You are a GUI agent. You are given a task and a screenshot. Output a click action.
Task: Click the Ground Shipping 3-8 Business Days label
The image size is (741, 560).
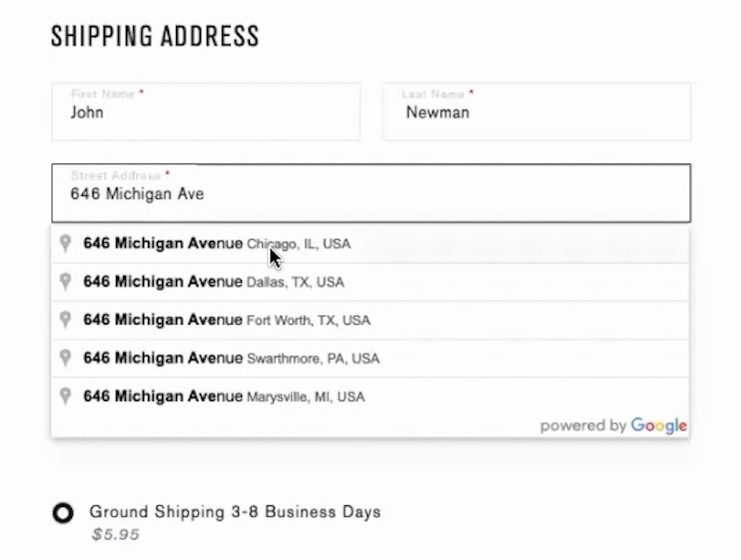[235, 512]
